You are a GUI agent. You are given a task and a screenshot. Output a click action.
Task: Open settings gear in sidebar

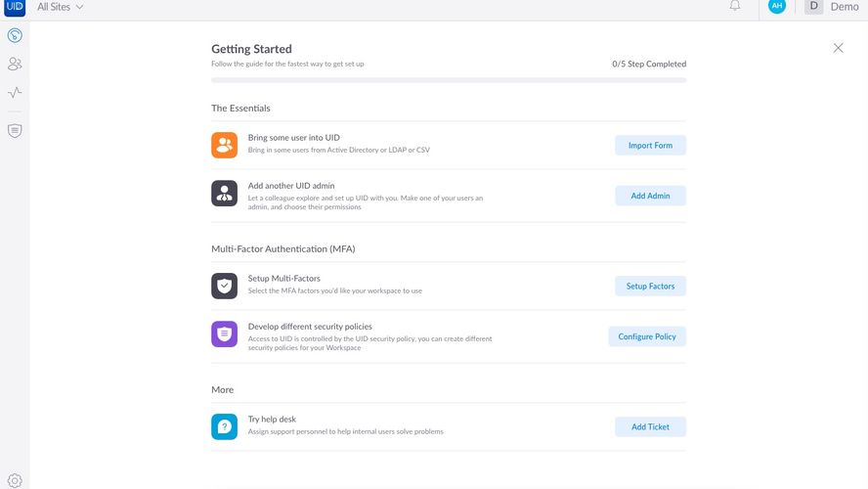[x=15, y=480]
